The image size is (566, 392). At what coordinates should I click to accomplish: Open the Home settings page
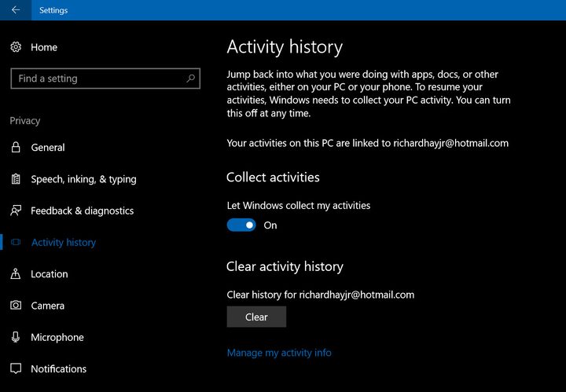pyautogui.click(x=44, y=47)
